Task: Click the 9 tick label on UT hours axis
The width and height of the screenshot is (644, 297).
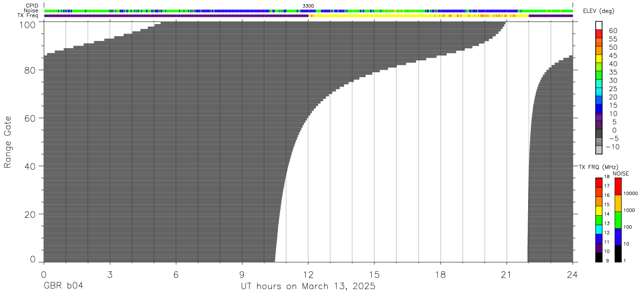Action: click(242, 274)
